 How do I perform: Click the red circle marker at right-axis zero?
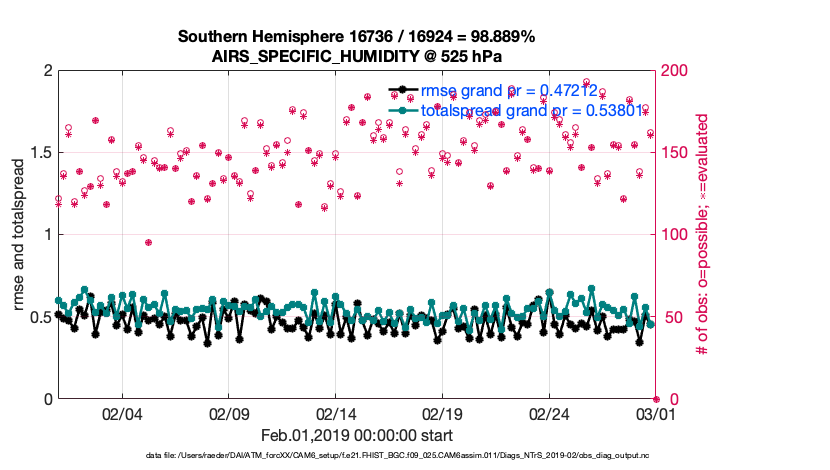656,399
